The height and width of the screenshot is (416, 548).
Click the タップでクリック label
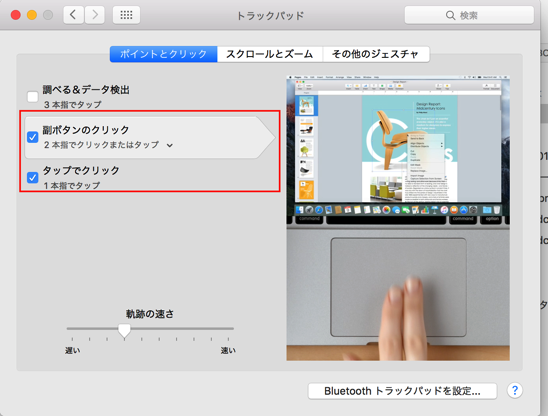tap(81, 171)
